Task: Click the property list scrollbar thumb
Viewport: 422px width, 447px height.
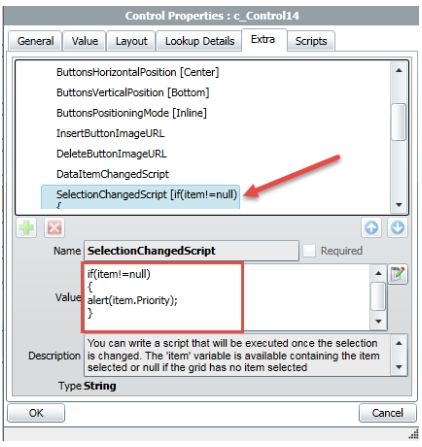Action: (x=399, y=122)
